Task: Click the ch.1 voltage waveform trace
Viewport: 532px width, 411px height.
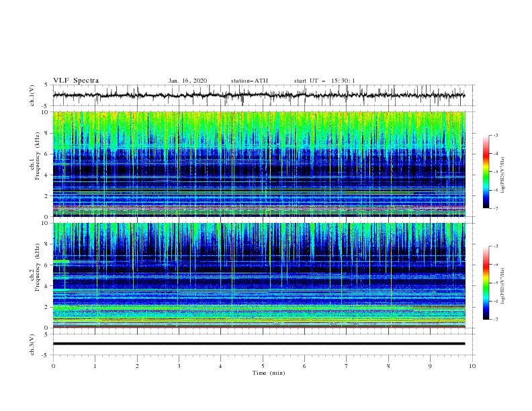Action: pyautogui.click(x=259, y=95)
